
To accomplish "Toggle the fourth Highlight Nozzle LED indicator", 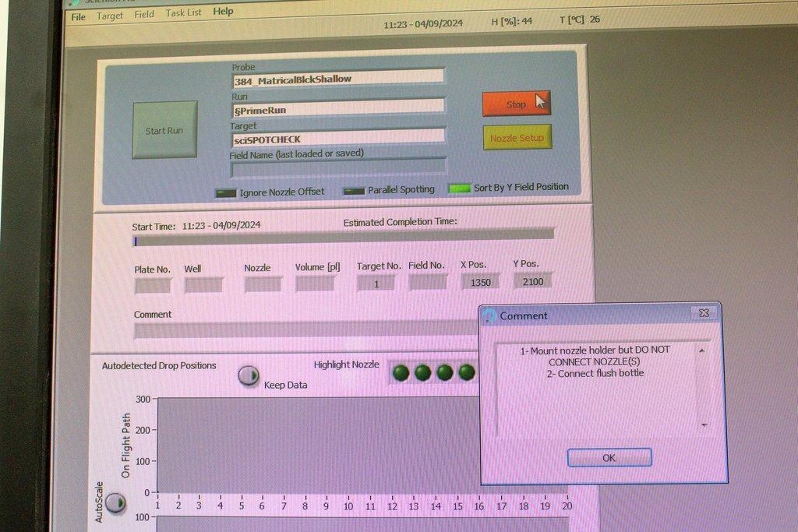I will [465, 372].
